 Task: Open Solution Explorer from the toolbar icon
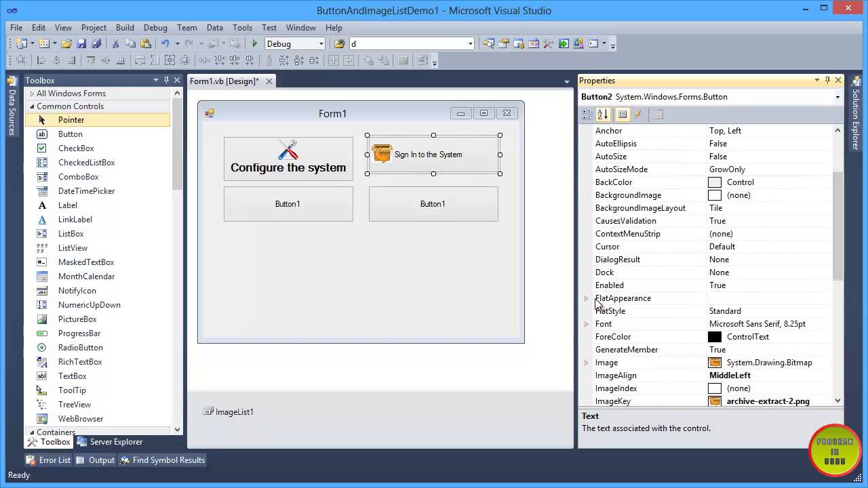(488, 43)
